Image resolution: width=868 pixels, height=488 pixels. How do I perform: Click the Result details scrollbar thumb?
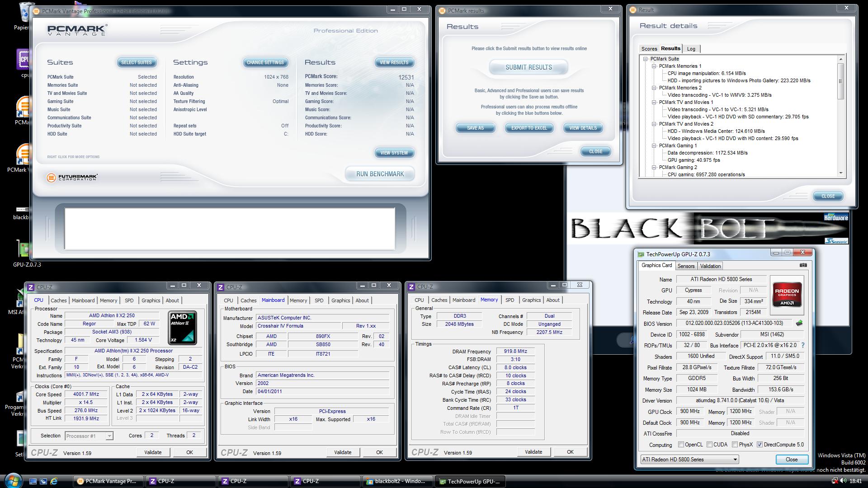[x=840, y=81]
